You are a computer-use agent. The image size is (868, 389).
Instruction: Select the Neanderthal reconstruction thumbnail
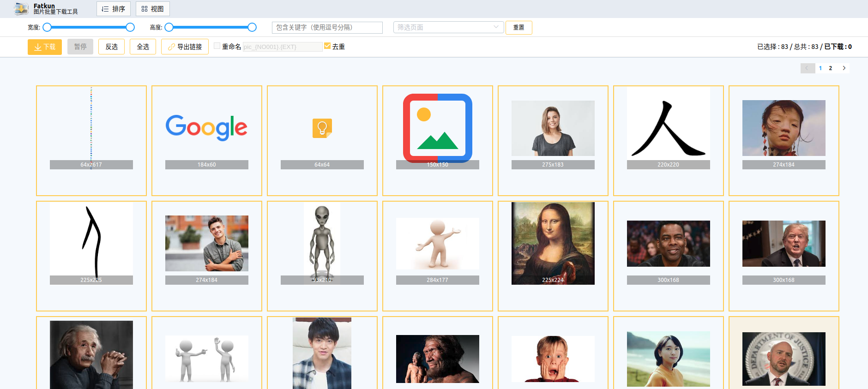pos(438,359)
